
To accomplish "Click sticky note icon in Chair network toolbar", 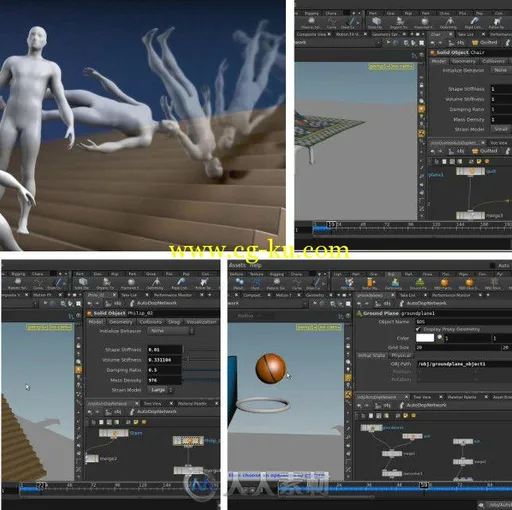I will pyautogui.click(x=479, y=161).
